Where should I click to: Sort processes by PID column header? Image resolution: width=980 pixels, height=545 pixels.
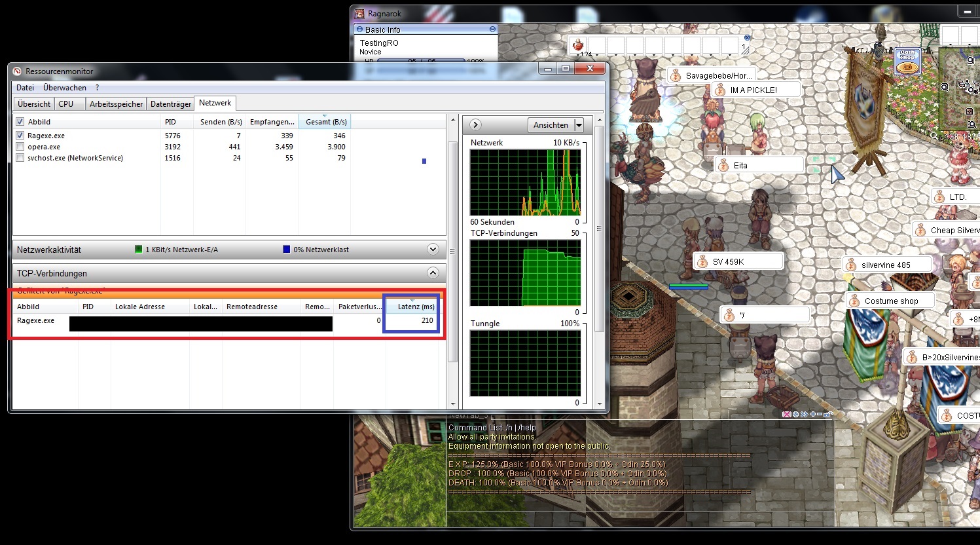coord(177,122)
